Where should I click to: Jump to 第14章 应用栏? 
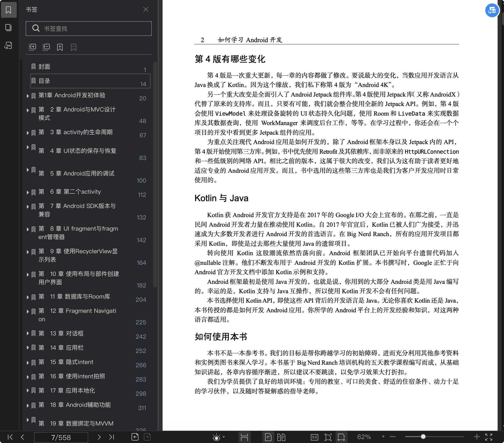pos(61,348)
